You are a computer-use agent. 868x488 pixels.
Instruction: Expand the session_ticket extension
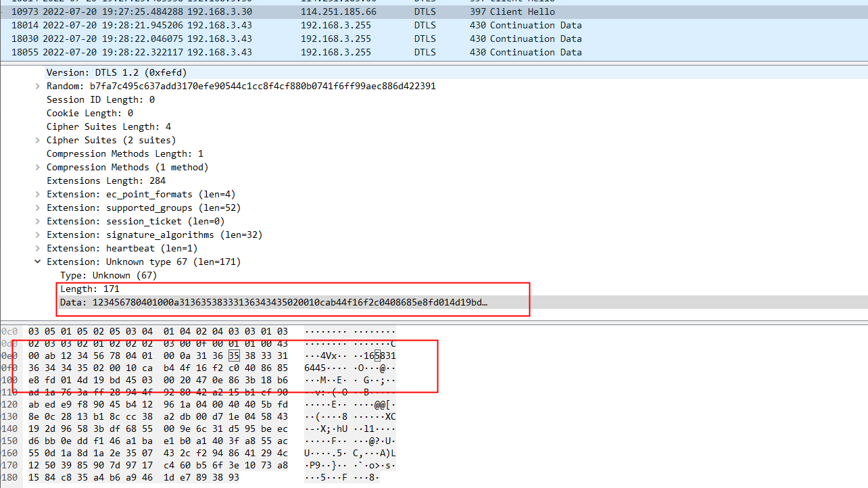(x=38, y=222)
